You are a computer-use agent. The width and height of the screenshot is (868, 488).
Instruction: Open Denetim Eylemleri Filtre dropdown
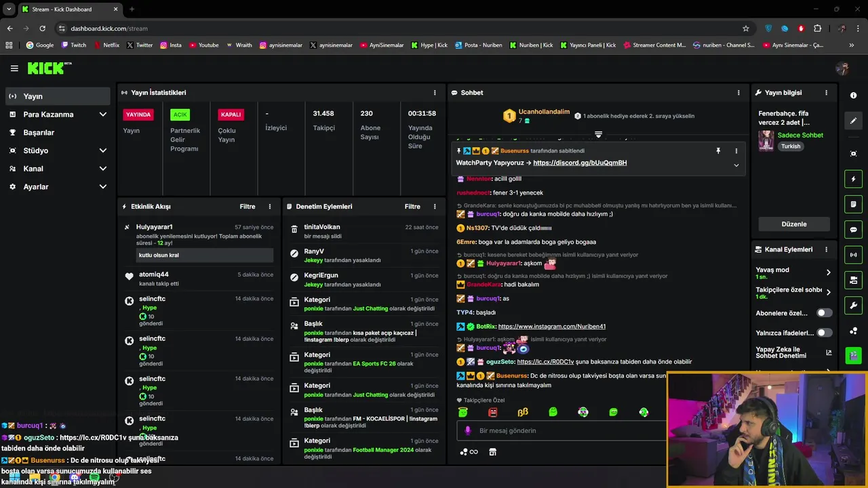tap(412, 207)
